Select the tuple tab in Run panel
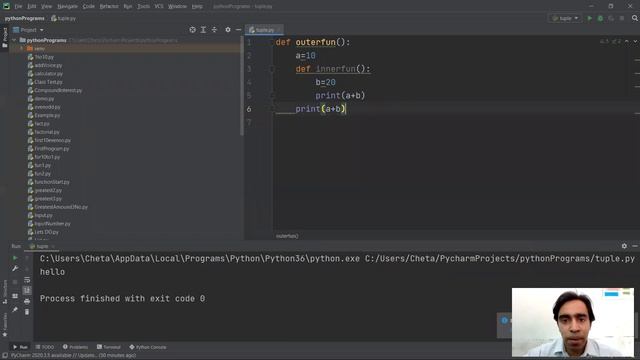The height and width of the screenshot is (360, 640). [42, 246]
